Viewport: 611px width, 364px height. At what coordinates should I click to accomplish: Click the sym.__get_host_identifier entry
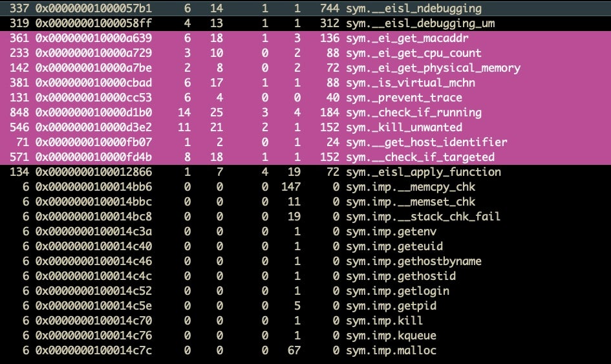tap(426, 142)
